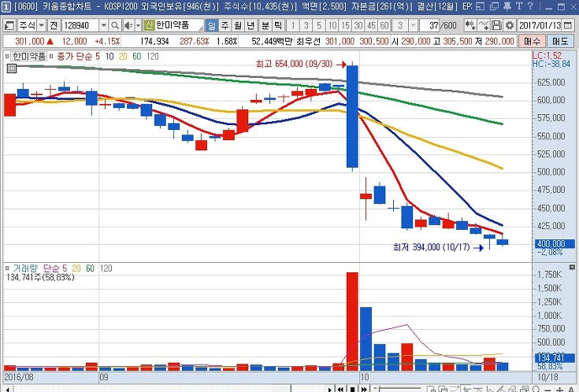The width and height of the screenshot is (579, 392).
Task: Click the pin window icon in title bar
Action: pos(507,6)
